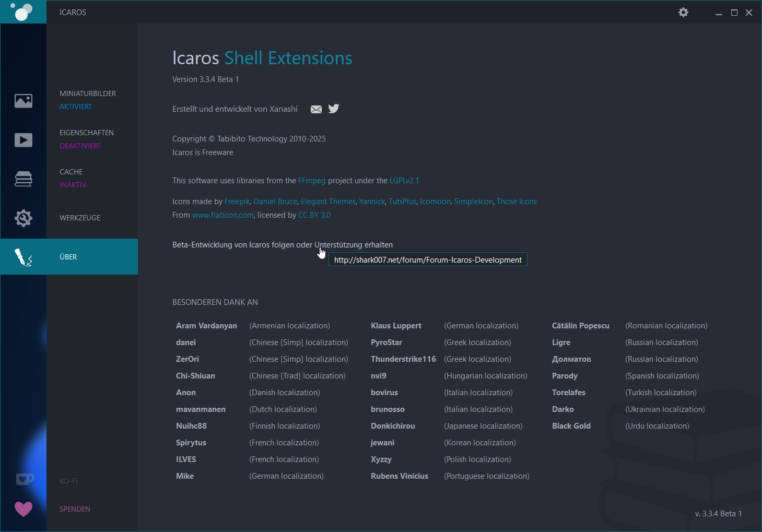Click 'Black Gold' name
Viewport: 762px width, 532px height.
(x=571, y=426)
